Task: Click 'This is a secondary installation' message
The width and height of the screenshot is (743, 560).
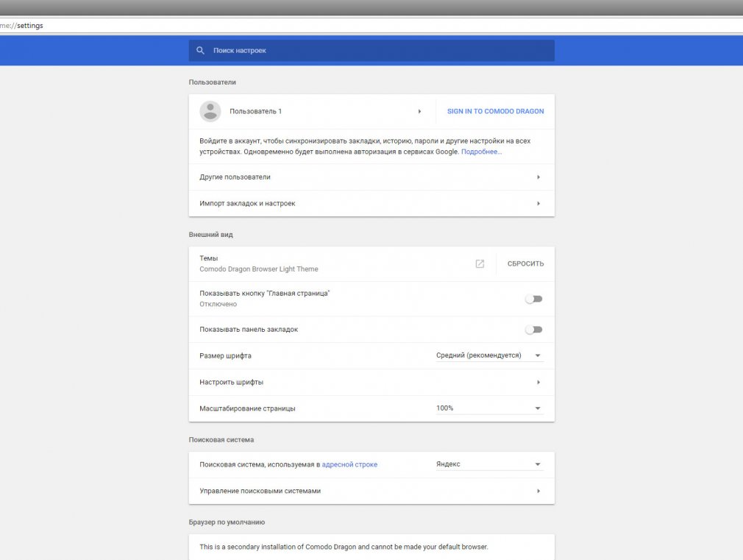Action: click(344, 547)
